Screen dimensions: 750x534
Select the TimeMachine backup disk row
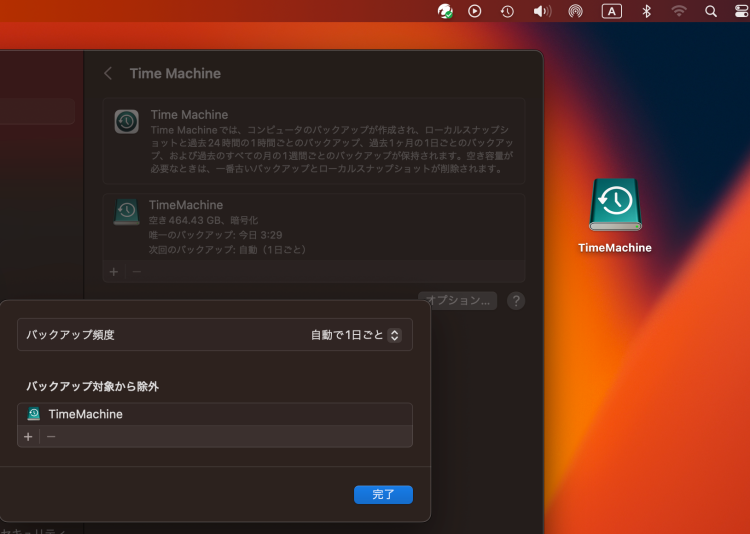[x=314, y=227]
